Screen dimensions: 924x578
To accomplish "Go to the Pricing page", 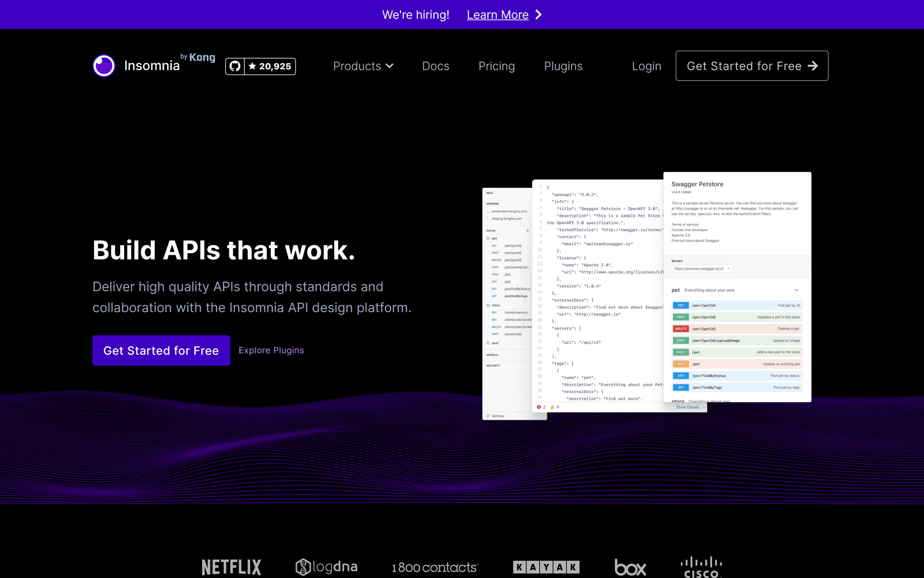I will (496, 66).
